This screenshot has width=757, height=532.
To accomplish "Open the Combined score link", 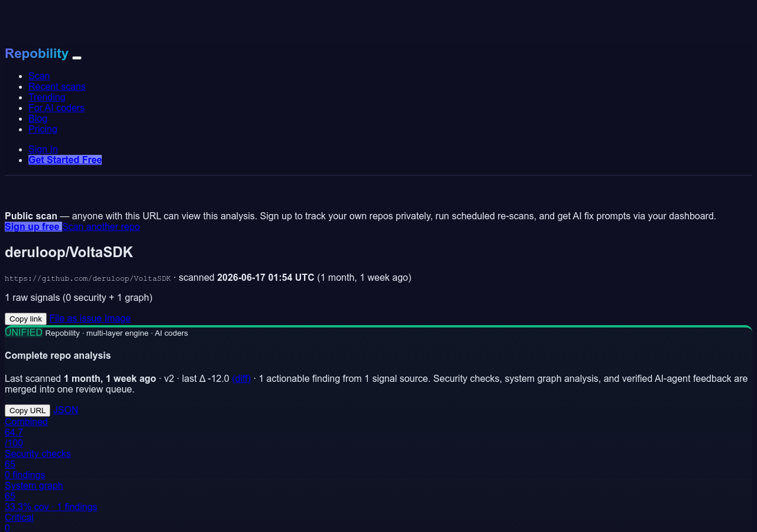I will pos(26,421).
